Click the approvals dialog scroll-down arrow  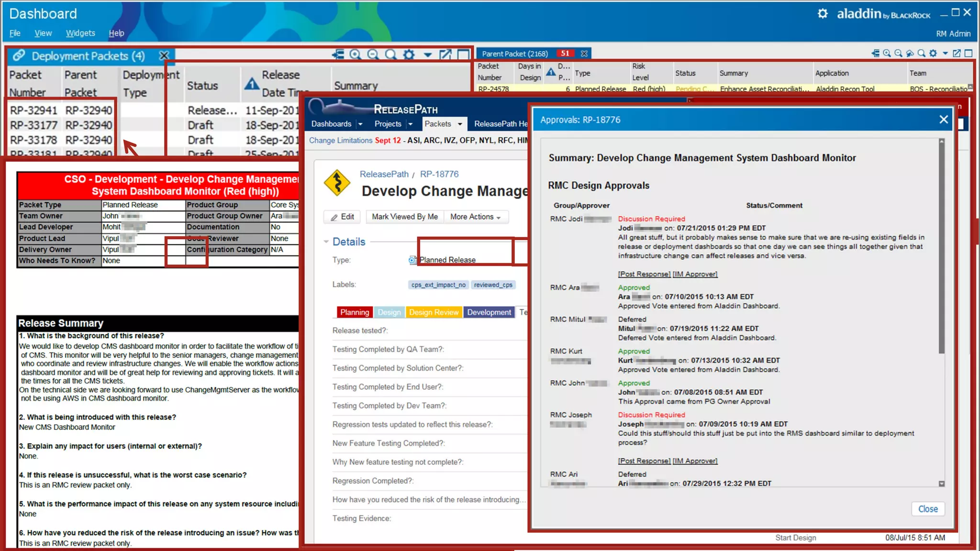tap(941, 484)
